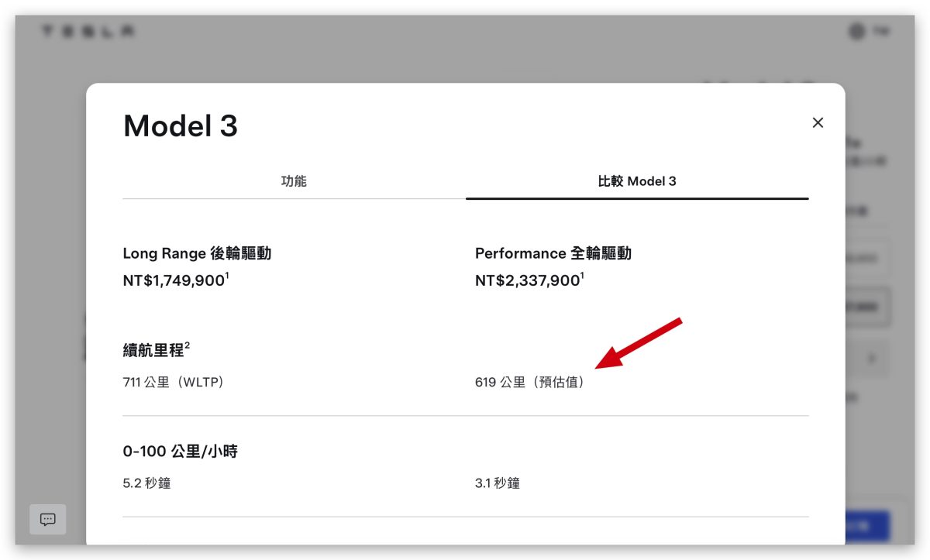
Task: Switch to the 功能 tab
Action: 294,181
